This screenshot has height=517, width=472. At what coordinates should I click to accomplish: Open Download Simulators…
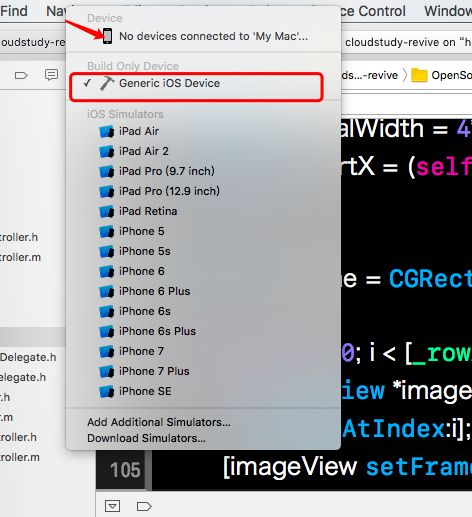point(203,438)
